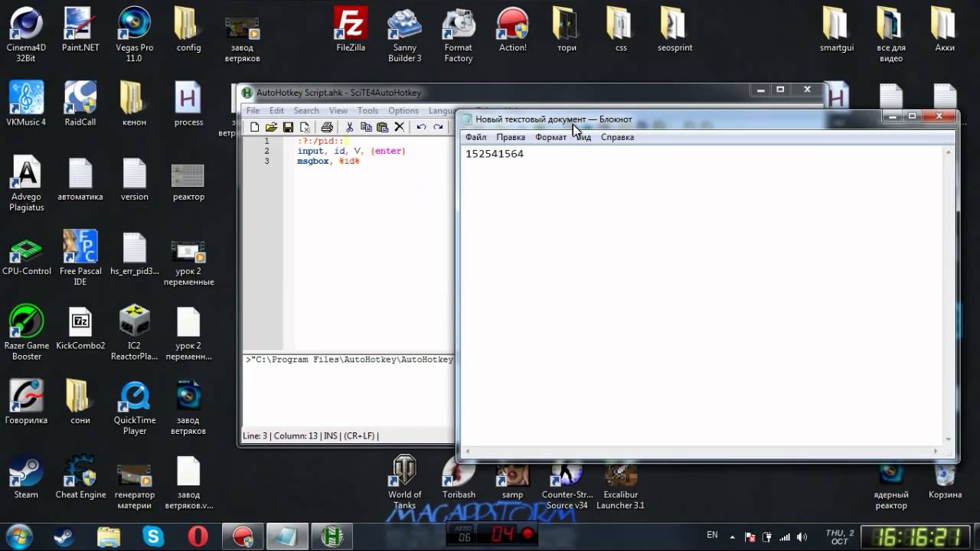Click the New file icon in SciTE toolbar
Viewport: 980px width, 551px height.
254,127
